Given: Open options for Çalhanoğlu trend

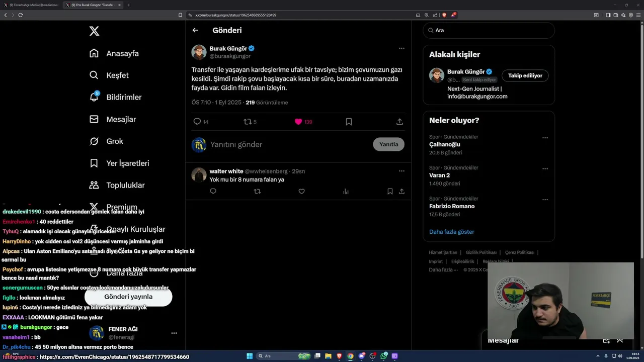Looking at the screenshot, I should (x=545, y=138).
